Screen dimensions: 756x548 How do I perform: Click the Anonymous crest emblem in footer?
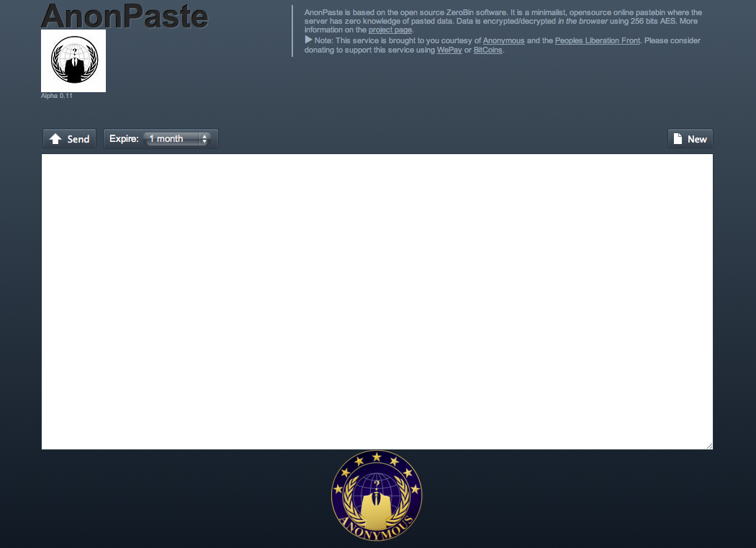377,494
